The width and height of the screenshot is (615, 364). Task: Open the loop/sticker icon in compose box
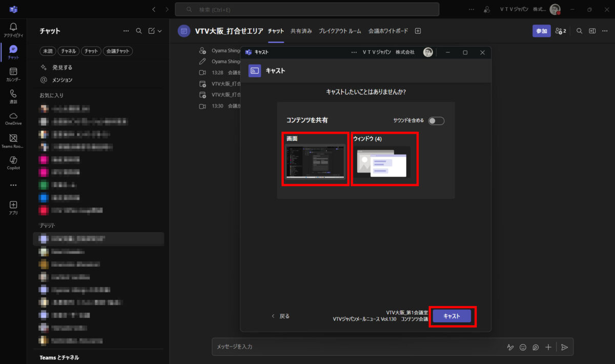tap(536, 347)
